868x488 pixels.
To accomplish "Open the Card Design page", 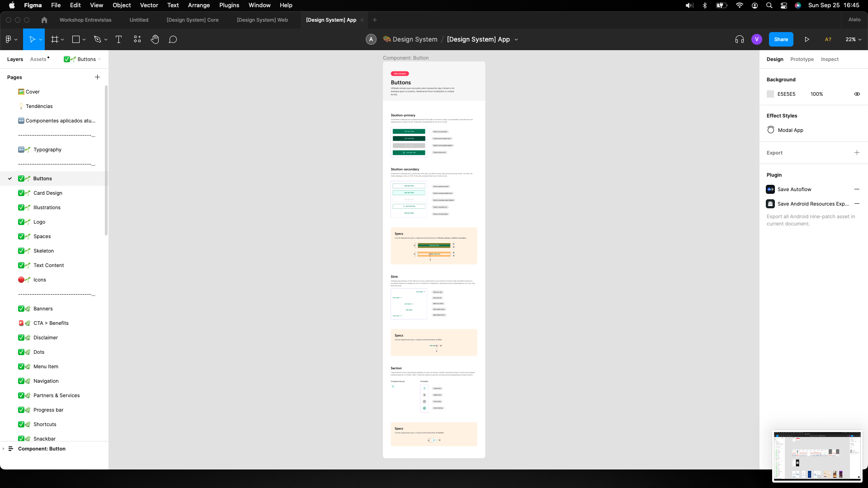I will [48, 193].
